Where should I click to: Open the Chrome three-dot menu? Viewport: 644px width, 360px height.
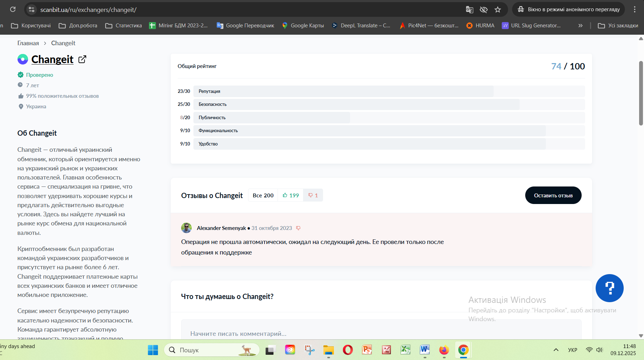635,9
